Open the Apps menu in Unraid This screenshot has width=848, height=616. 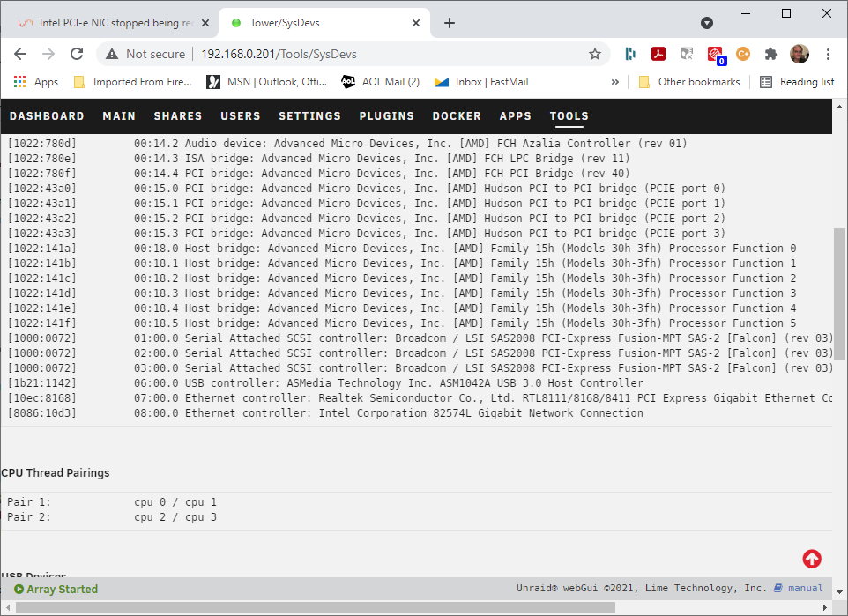click(x=516, y=115)
